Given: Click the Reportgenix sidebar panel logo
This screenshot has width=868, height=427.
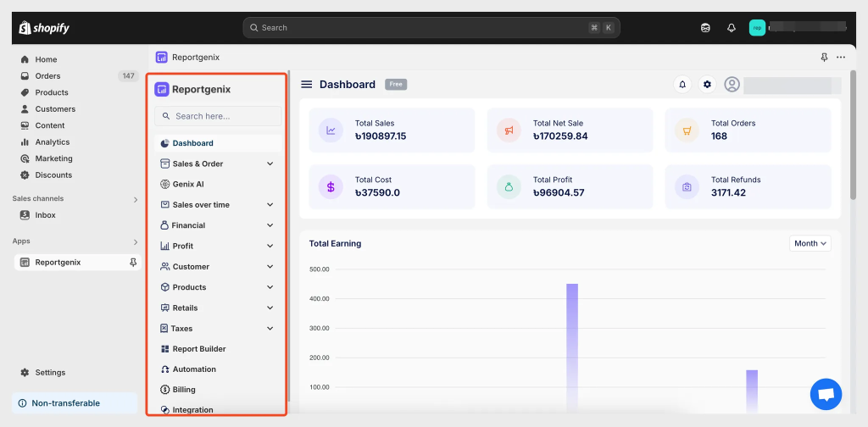Looking at the screenshot, I should pyautogui.click(x=162, y=89).
